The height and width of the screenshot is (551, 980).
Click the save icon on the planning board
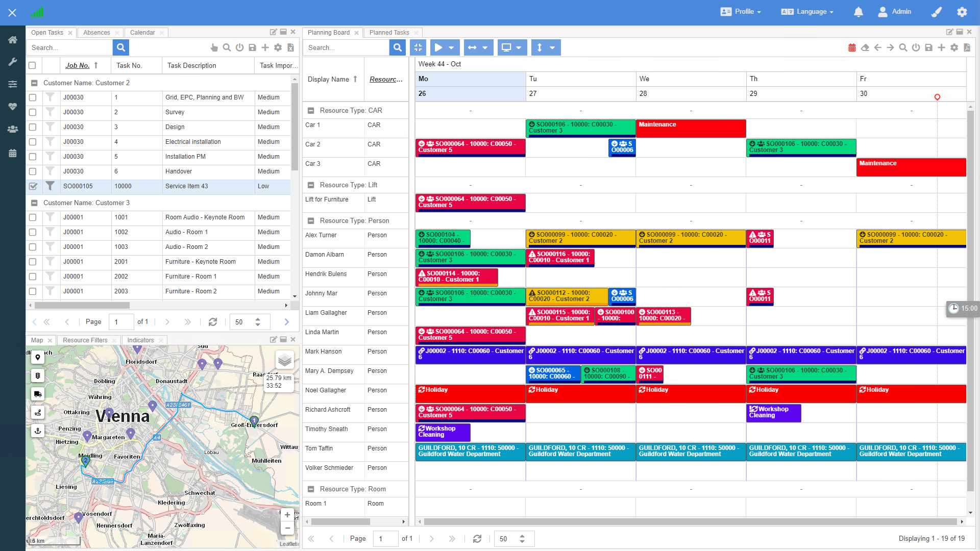click(928, 47)
